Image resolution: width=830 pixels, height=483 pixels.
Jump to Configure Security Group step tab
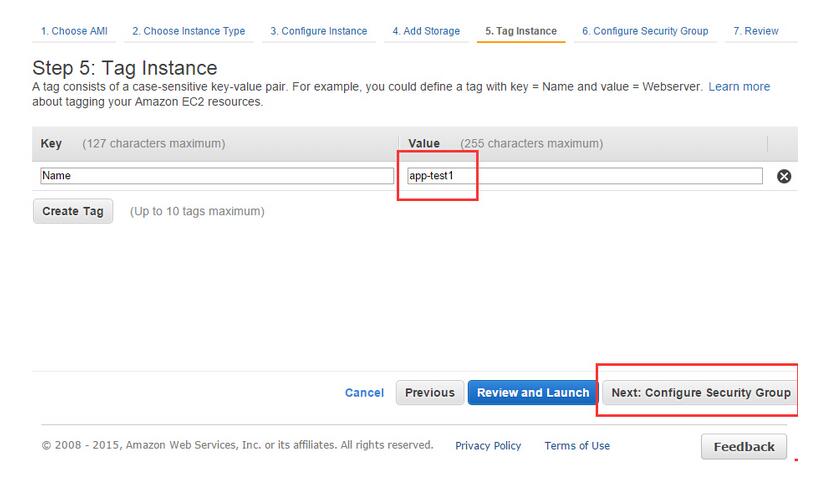click(x=645, y=31)
